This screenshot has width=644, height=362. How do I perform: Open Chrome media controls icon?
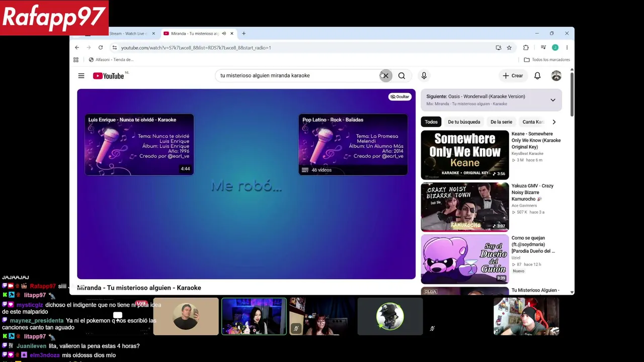[x=543, y=48]
